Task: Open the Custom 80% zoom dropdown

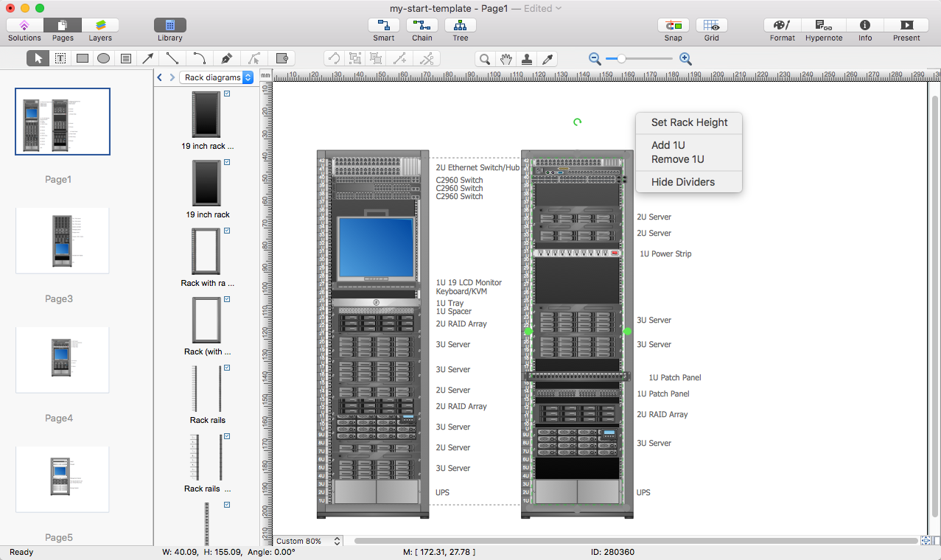Action: pyautogui.click(x=307, y=540)
